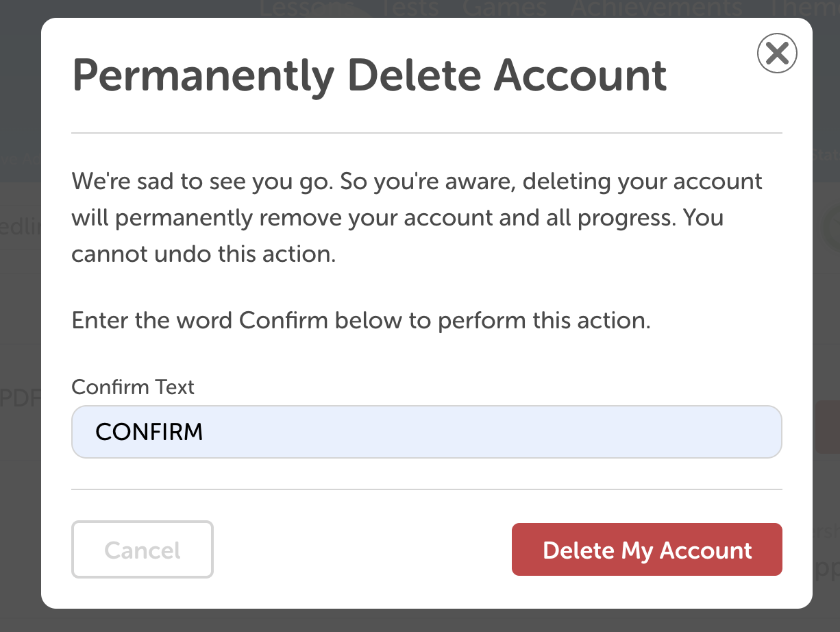Click the red Delete My Account button
Viewport: 840px width, 632px height.
pos(647,550)
